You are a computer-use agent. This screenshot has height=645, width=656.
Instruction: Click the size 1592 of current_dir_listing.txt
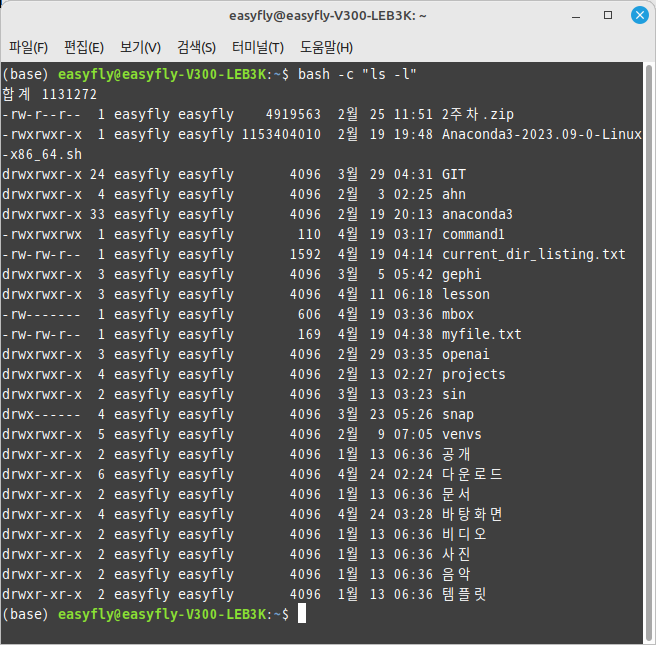tap(305, 254)
